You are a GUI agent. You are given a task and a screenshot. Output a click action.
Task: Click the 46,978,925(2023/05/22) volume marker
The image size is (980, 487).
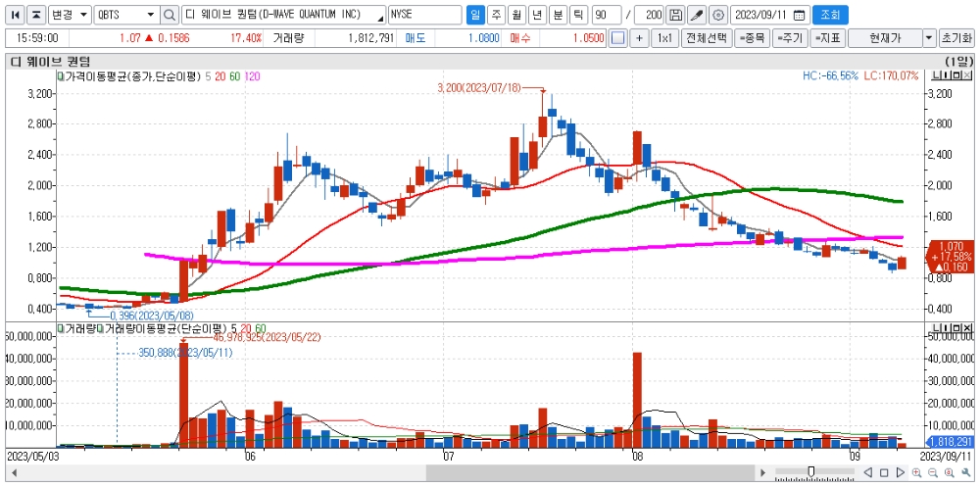tap(267, 338)
